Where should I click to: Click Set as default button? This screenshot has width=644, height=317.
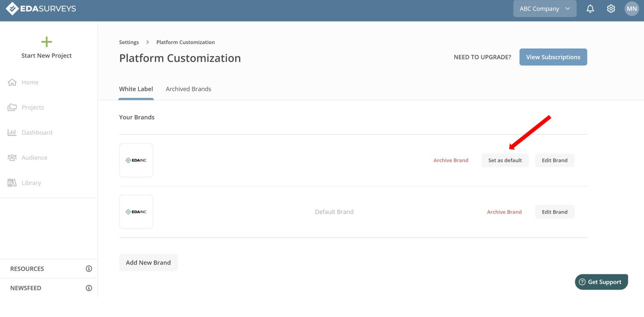click(x=505, y=160)
